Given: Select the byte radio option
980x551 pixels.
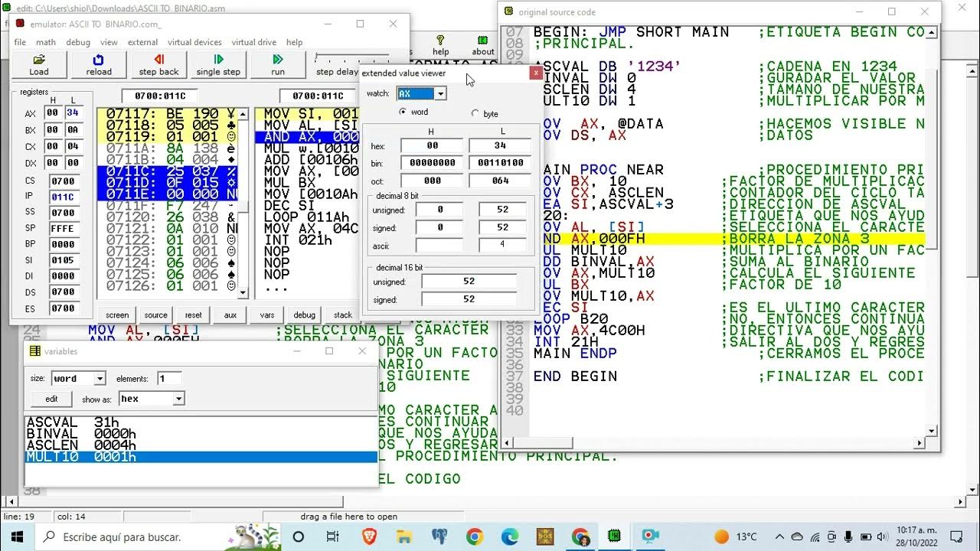Looking at the screenshot, I should click(x=475, y=113).
